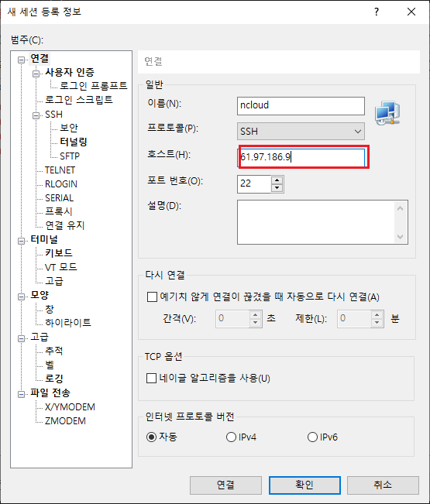Click the 설명 description text area

click(316, 222)
